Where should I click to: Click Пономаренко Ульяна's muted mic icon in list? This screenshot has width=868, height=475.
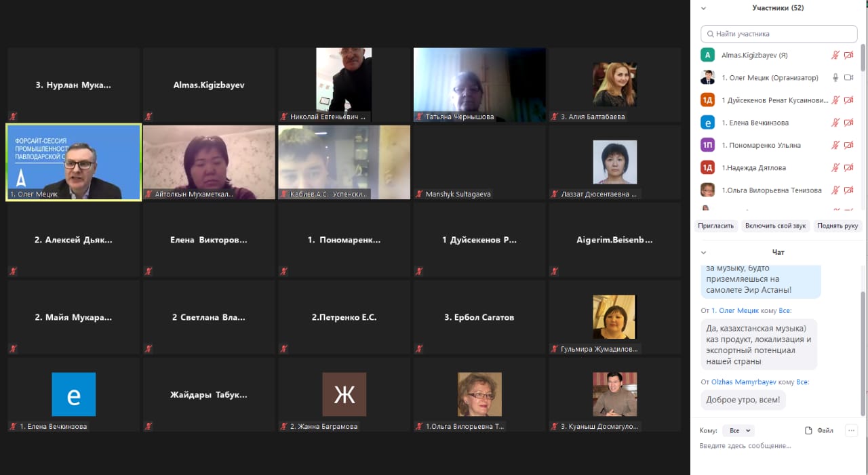(835, 145)
